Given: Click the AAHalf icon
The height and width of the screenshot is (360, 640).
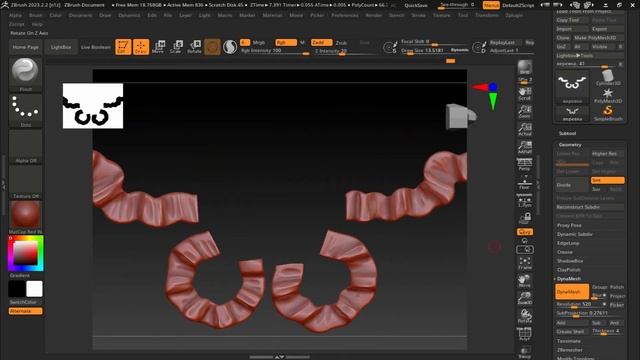Looking at the screenshot, I should click(524, 147).
